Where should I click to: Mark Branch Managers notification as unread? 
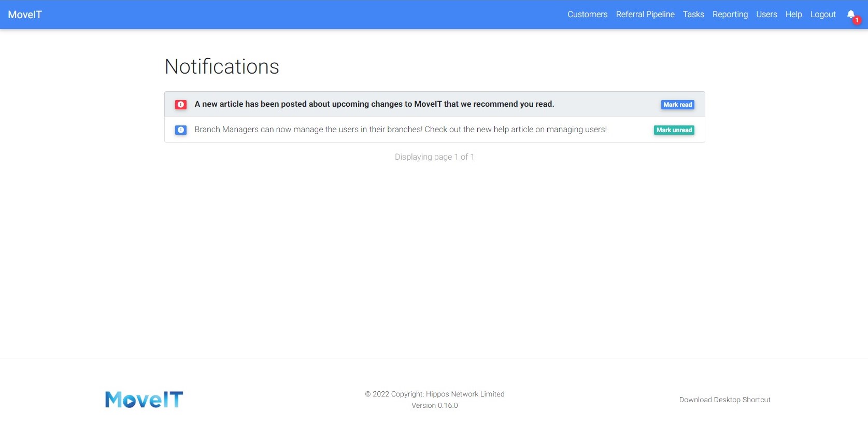(x=674, y=130)
